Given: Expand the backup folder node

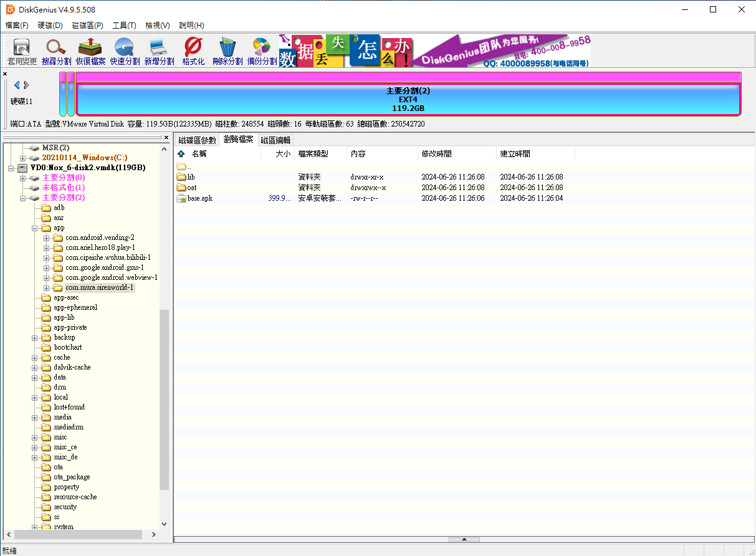Looking at the screenshot, I should 35,337.
